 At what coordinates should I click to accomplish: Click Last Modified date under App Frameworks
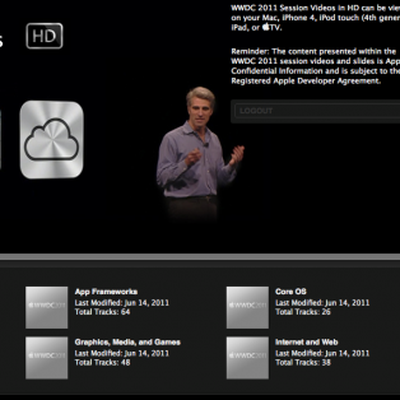click(x=122, y=303)
